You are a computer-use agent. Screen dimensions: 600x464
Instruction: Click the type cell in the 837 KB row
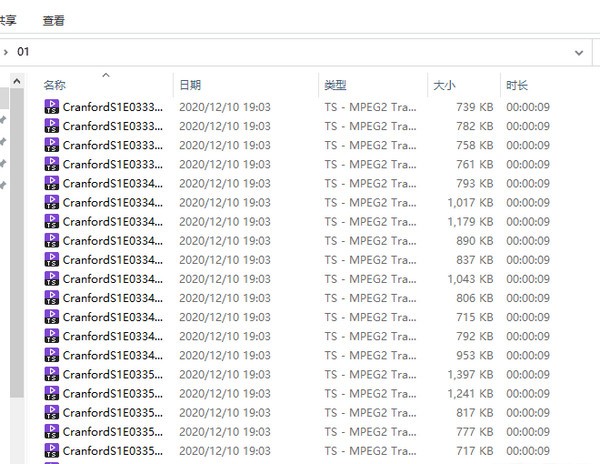pyautogui.click(x=370, y=260)
